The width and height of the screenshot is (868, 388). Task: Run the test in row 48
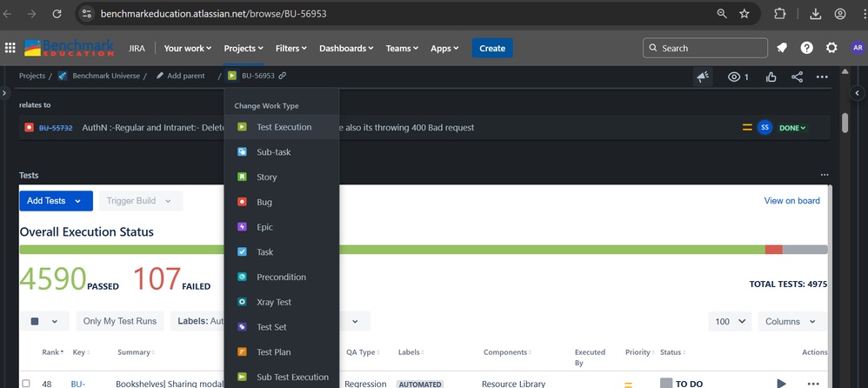tap(781, 383)
